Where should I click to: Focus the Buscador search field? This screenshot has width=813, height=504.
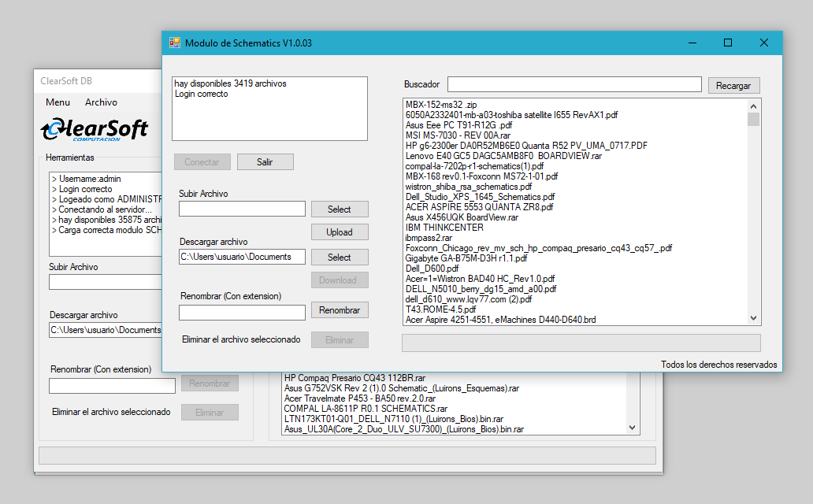tap(574, 84)
